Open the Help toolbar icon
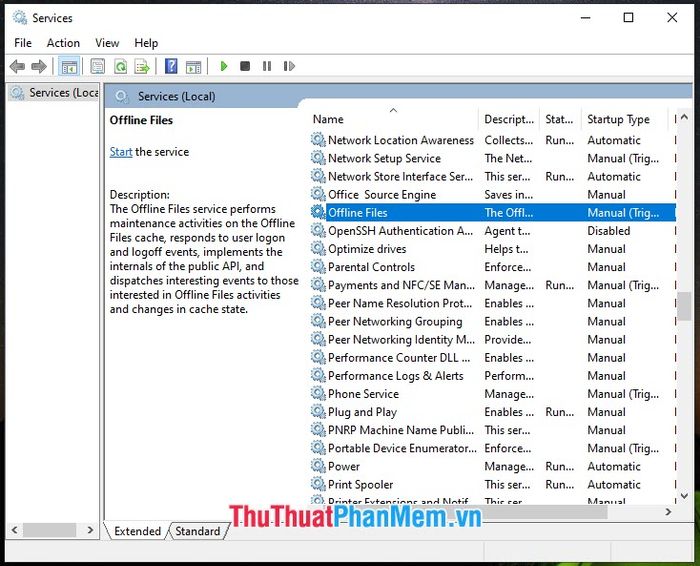The width and height of the screenshot is (700, 566). click(x=171, y=67)
